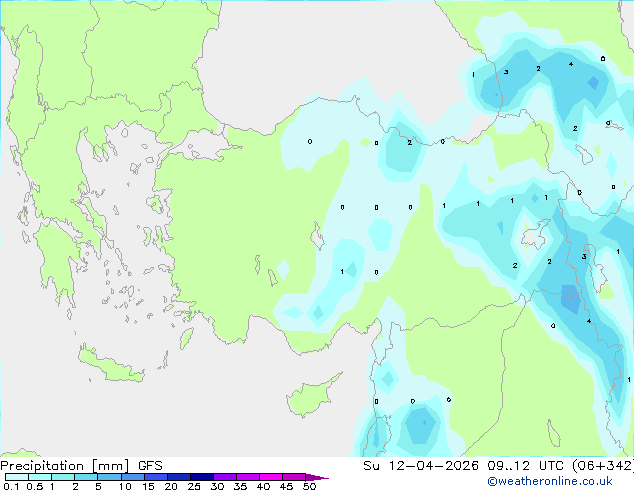Image resolution: width=634 pixels, height=490 pixels.
Task: Select the 40–45 mm magenta legend swatch
Action: coord(271,477)
